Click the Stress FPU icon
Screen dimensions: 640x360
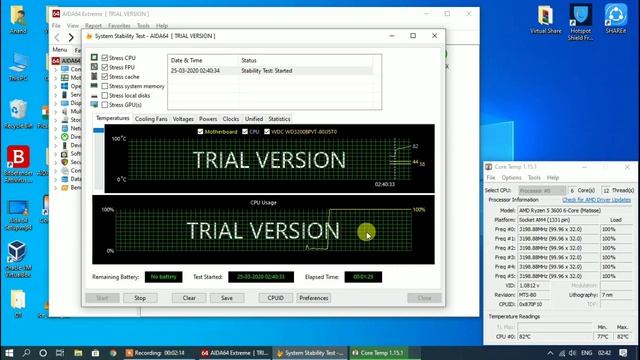pos(94,67)
